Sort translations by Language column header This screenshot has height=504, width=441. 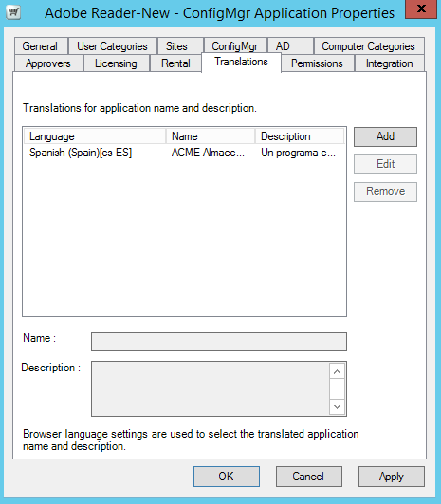coord(94,136)
